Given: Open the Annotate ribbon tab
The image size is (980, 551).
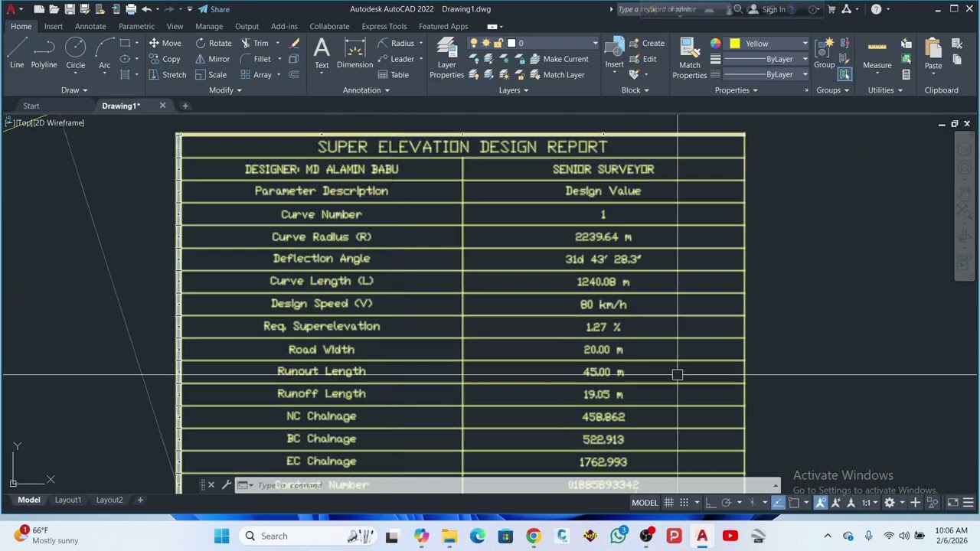Looking at the screenshot, I should pyautogui.click(x=90, y=26).
